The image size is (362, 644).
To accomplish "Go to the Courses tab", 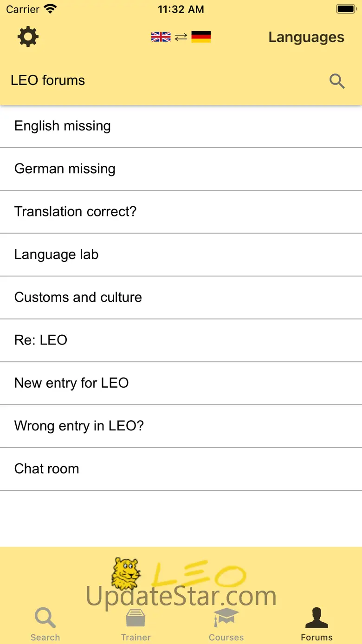I will coord(226,624).
